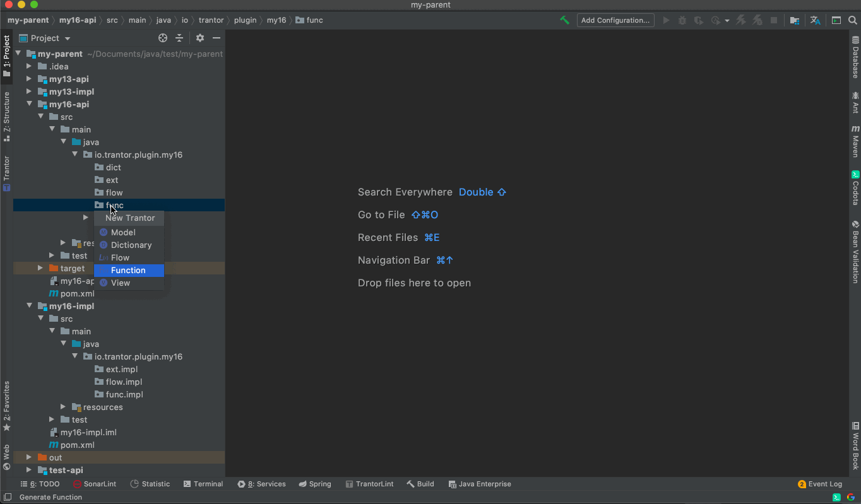Image resolution: width=861 pixels, height=504 pixels.
Task: Open the Services tool window
Action: (x=261, y=484)
